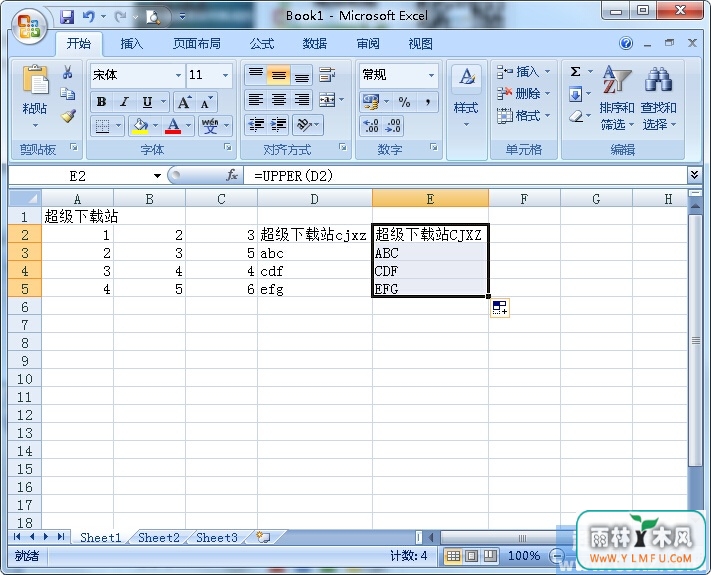
Task: Switch to the 审阅 ribbon tab
Action: coord(368,44)
